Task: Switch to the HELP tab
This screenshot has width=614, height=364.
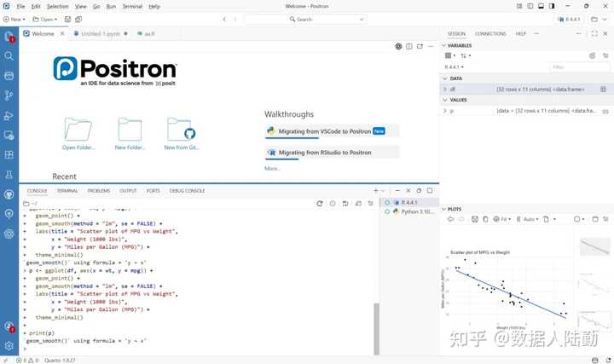Action: [x=520, y=33]
